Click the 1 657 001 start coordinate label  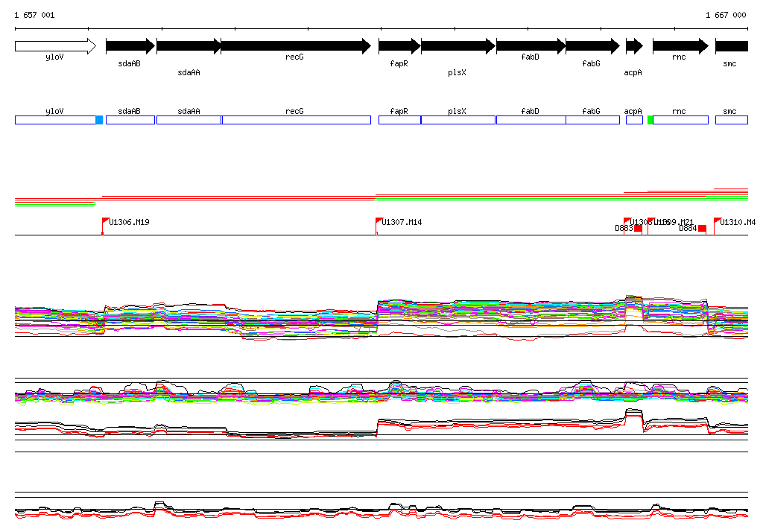tap(34, 15)
